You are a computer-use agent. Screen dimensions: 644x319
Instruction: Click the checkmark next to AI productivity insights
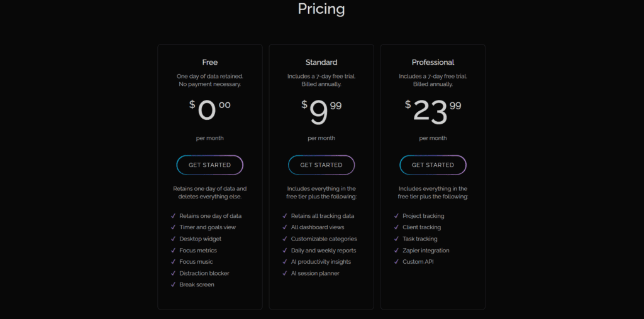click(x=285, y=262)
